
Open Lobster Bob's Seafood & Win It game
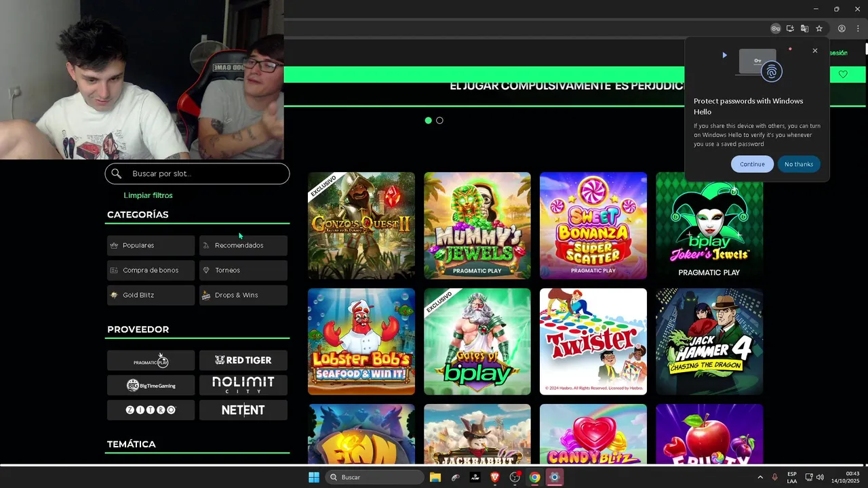(361, 342)
